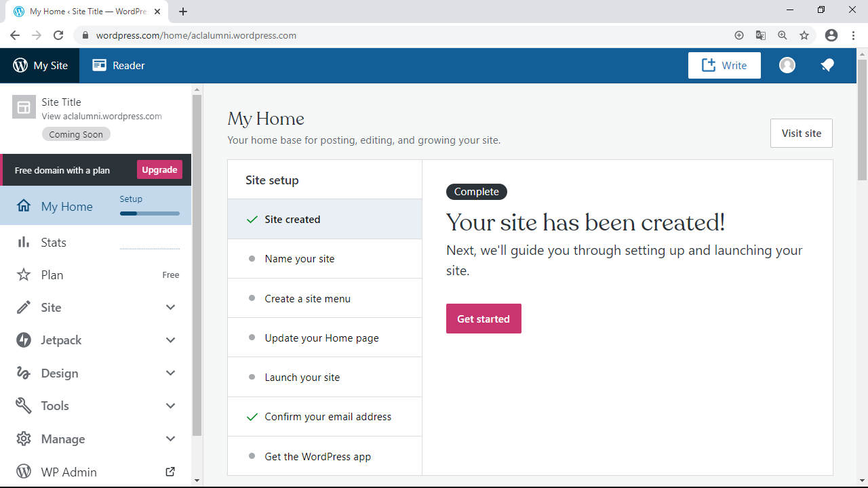Click the browser address bar
The height and width of the screenshot is (488, 868).
(407, 35)
